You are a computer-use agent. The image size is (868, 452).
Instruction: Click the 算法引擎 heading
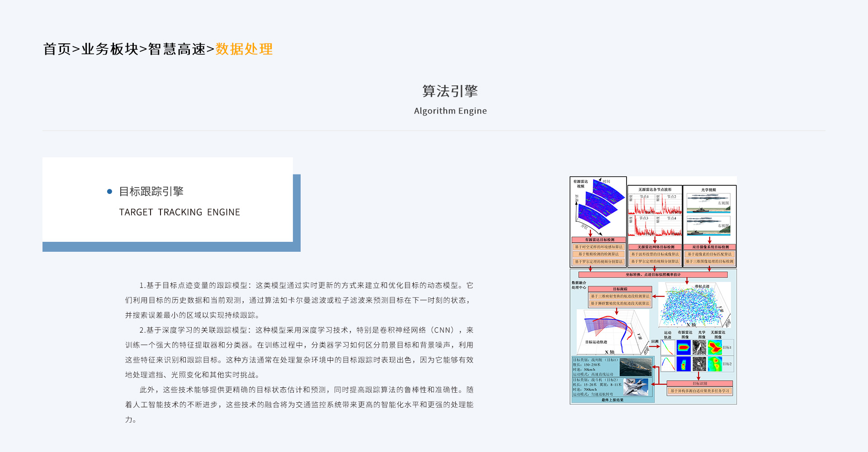pos(450,91)
